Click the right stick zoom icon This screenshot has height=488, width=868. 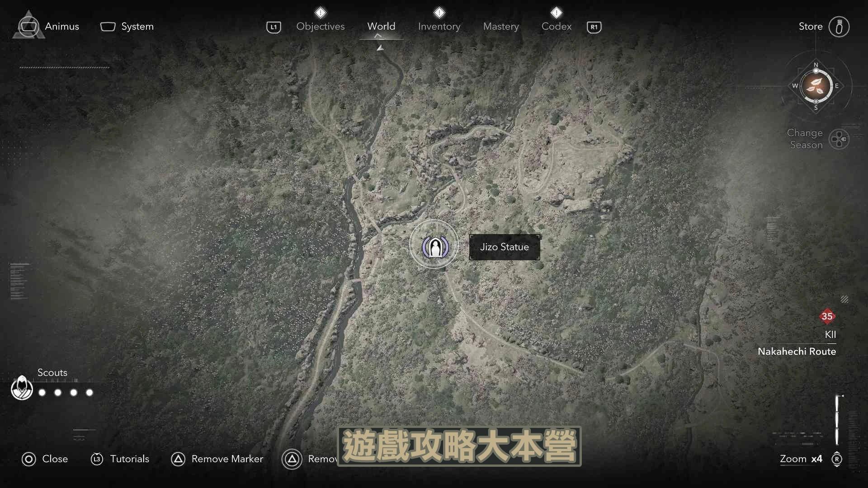point(837,459)
